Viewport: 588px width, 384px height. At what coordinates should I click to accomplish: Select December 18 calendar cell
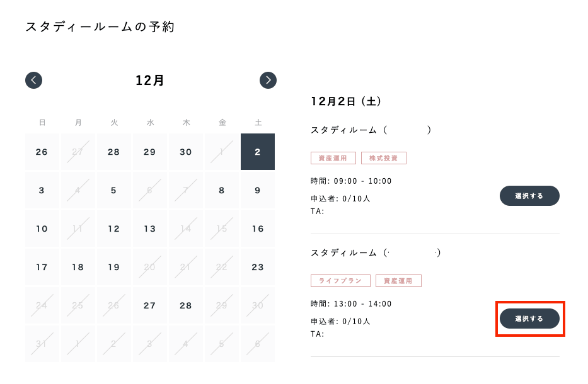pyautogui.click(x=78, y=267)
